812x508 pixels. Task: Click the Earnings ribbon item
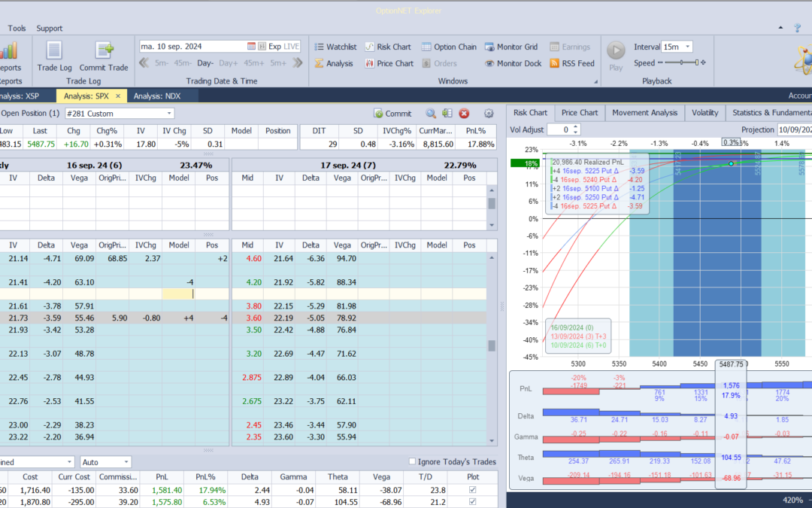point(570,47)
